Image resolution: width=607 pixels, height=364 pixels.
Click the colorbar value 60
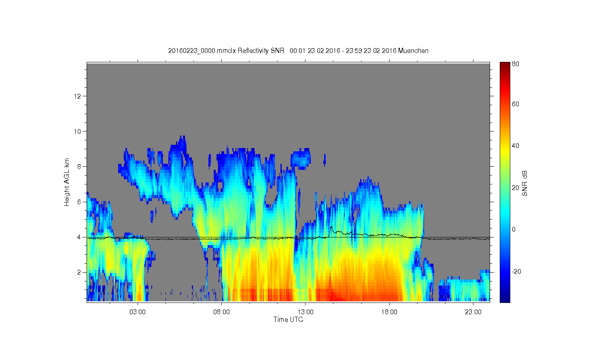click(x=516, y=104)
